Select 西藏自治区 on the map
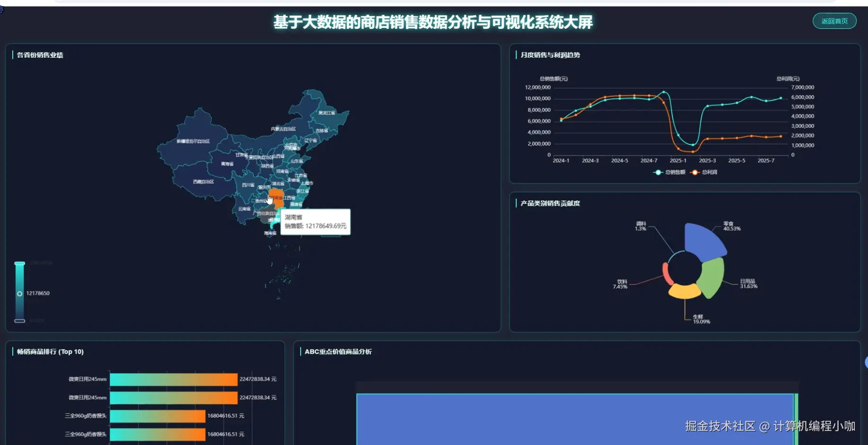 pos(203,182)
